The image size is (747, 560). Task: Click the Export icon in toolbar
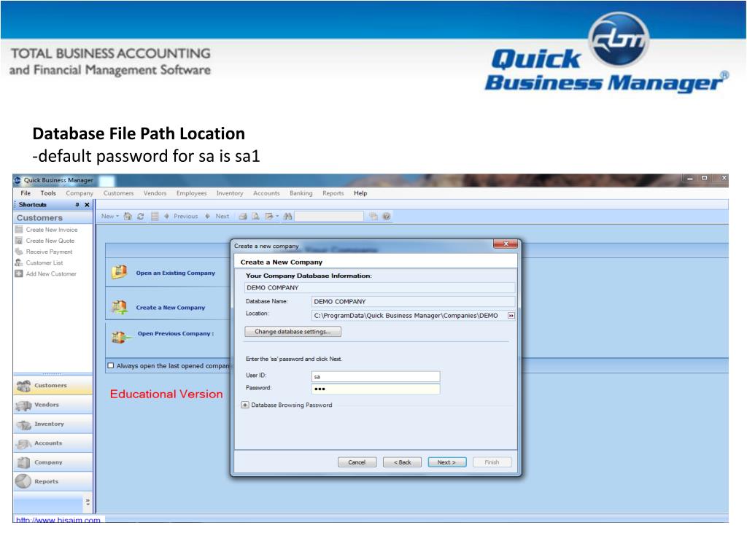click(269, 216)
